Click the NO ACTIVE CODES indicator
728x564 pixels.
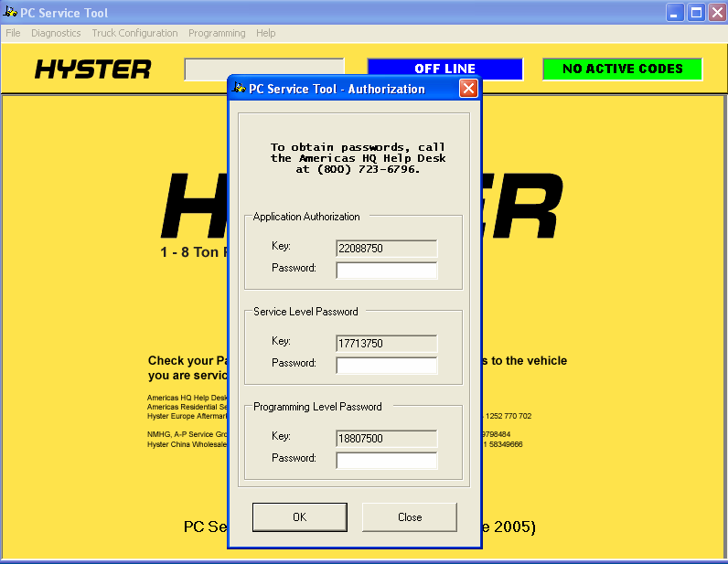point(622,69)
